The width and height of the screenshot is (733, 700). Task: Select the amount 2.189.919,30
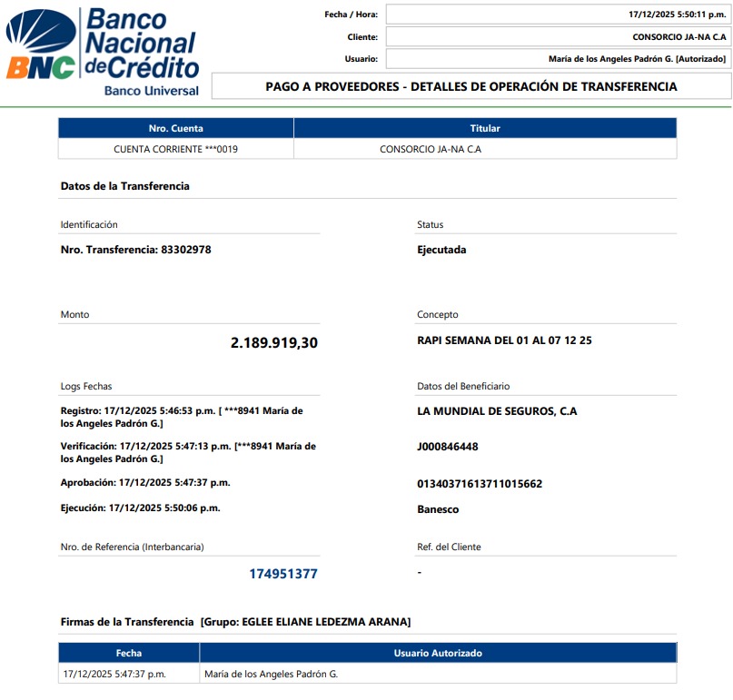pyautogui.click(x=273, y=343)
